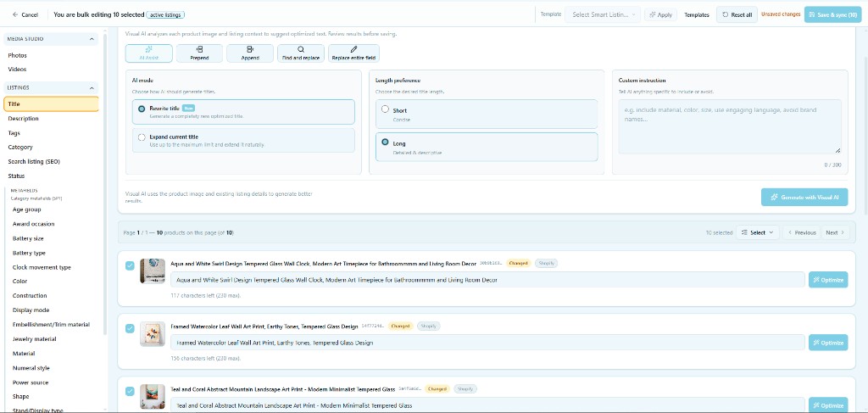Go to the Previous page

[x=801, y=232]
